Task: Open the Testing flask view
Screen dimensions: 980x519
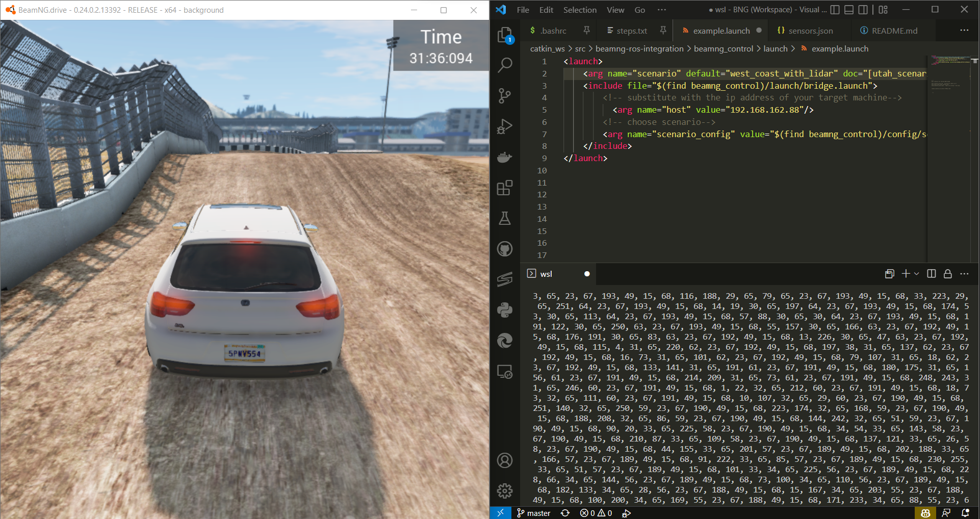Action: click(x=505, y=218)
